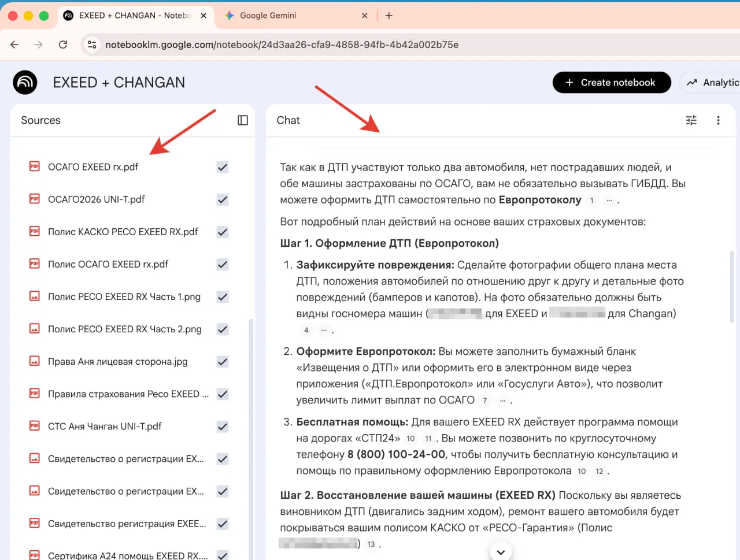This screenshot has width=740, height=560.
Task: Open source Полис КАСКО РЕСО EXEED RX.pdf
Action: pos(123,232)
